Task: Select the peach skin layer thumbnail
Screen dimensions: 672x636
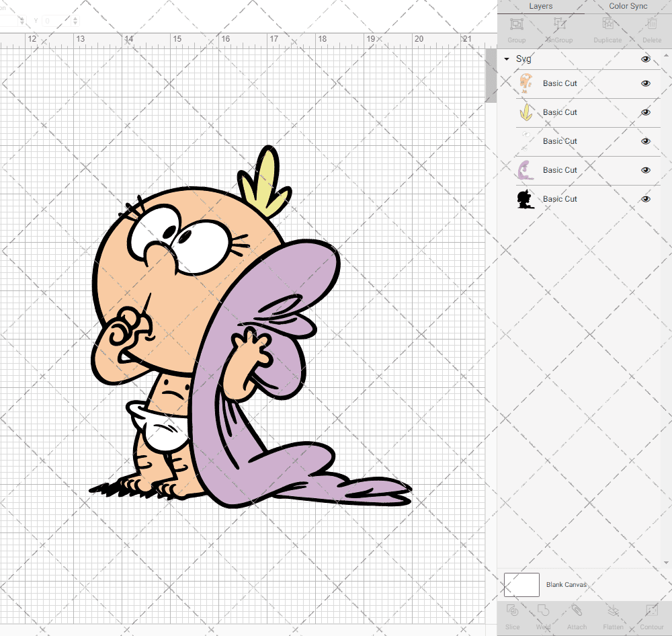Action: [526, 83]
